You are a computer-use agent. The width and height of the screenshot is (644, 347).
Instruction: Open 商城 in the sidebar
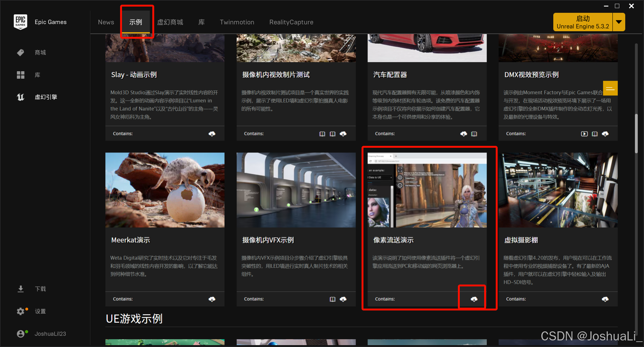40,52
